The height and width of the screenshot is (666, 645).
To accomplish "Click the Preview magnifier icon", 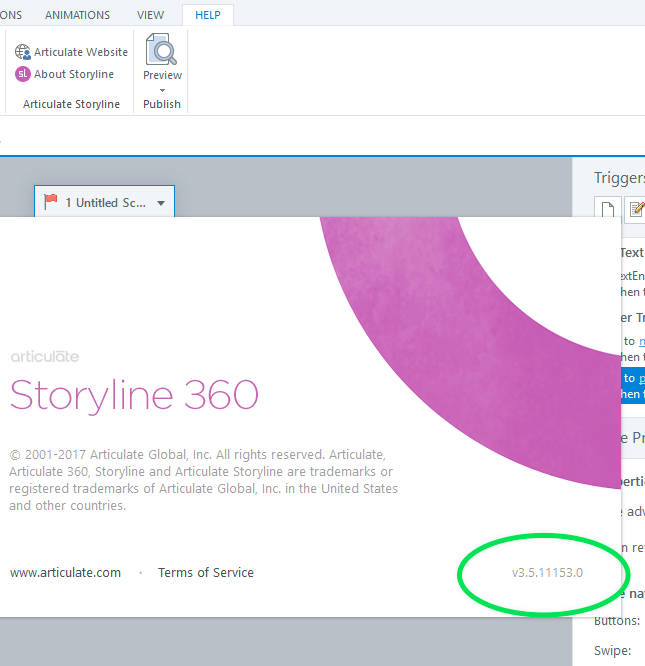I will 161,49.
